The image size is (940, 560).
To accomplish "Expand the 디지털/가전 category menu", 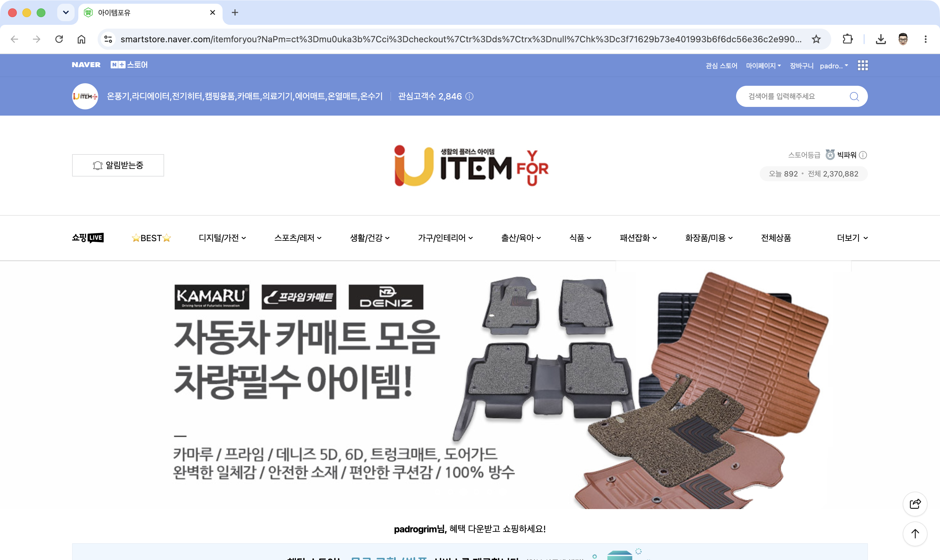I will pyautogui.click(x=222, y=238).
